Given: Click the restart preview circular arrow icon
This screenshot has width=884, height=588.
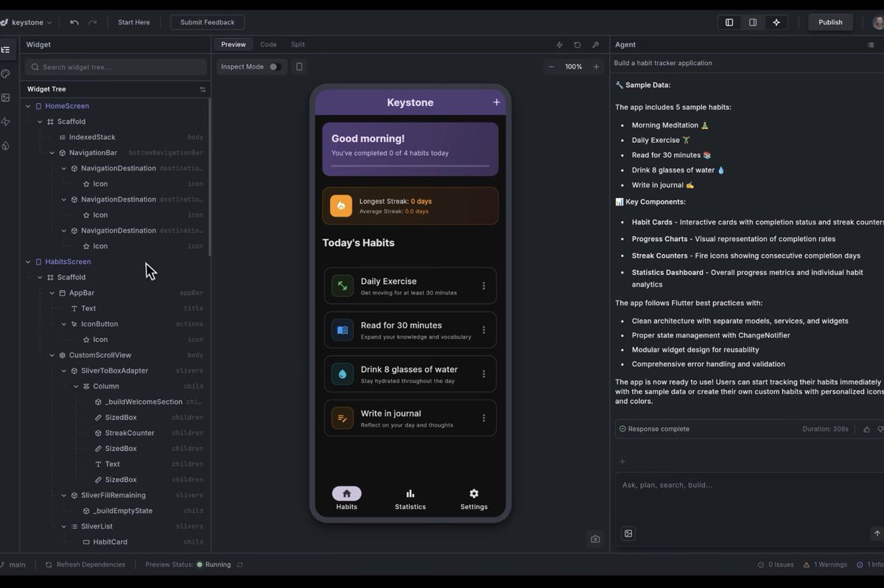Looking at the screenshot, I should pos(578,45).
